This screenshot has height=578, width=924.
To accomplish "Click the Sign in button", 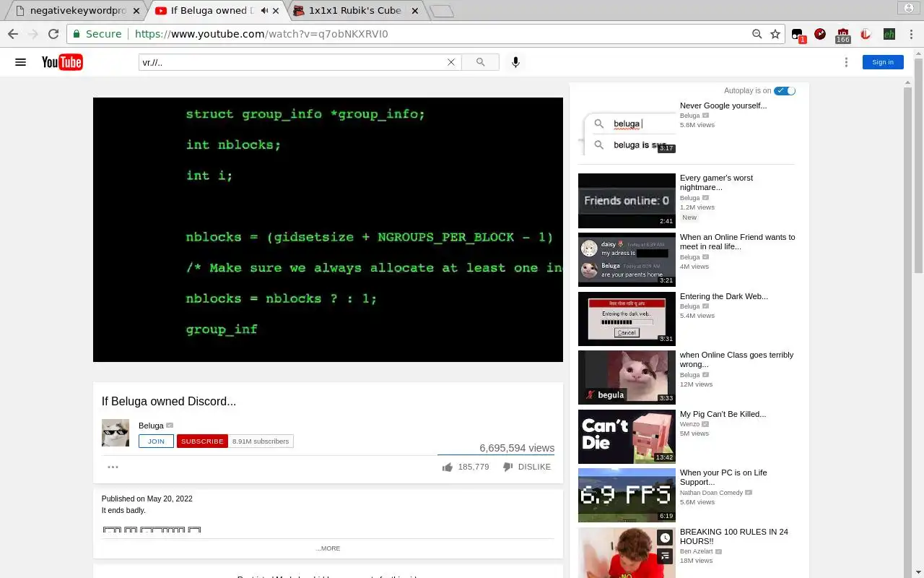I will click(x=883, y=62).
